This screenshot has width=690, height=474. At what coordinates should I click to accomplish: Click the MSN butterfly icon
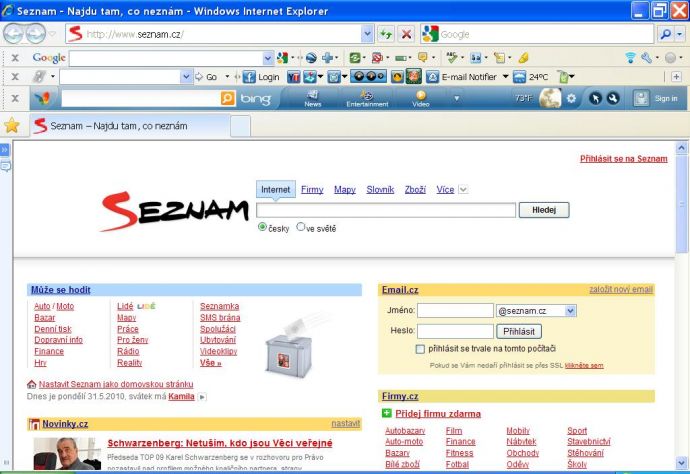coord(43,99)
